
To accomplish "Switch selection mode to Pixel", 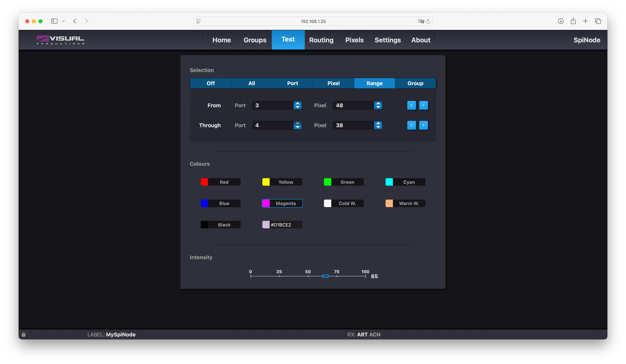I will (333, 83).
